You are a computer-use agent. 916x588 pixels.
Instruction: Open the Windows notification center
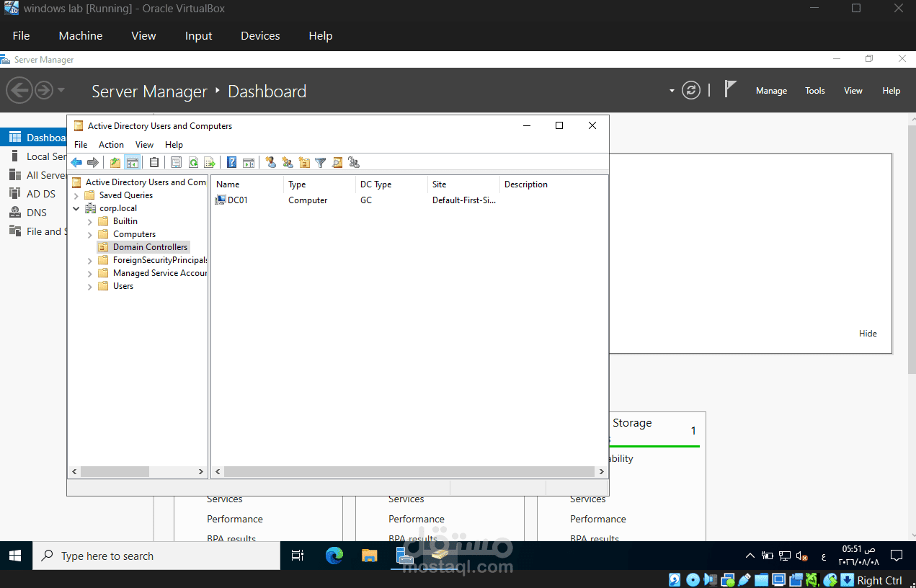897,556
